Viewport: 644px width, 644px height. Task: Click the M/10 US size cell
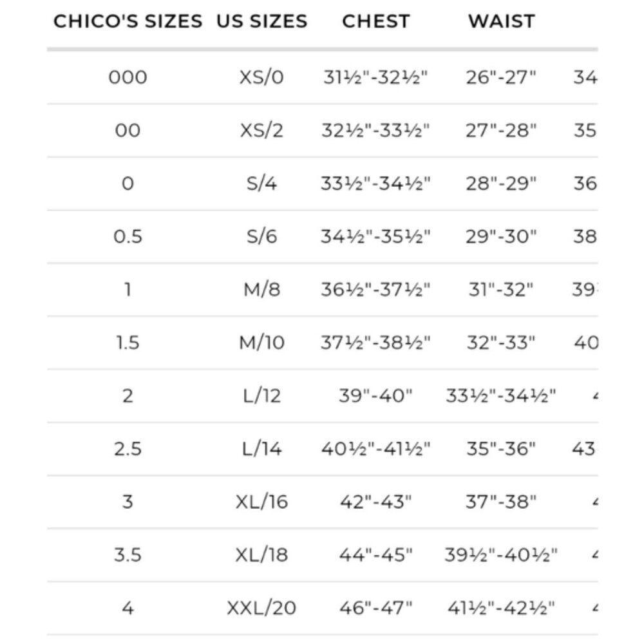tap(261, 343)
